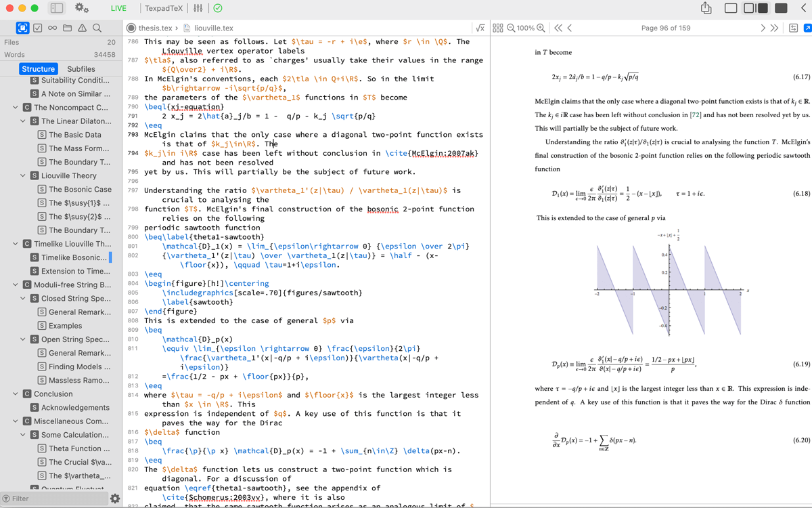Screen dimensions: 812x508
Task: Select Timelike Bosonic... section
Action: click(68, 257)
